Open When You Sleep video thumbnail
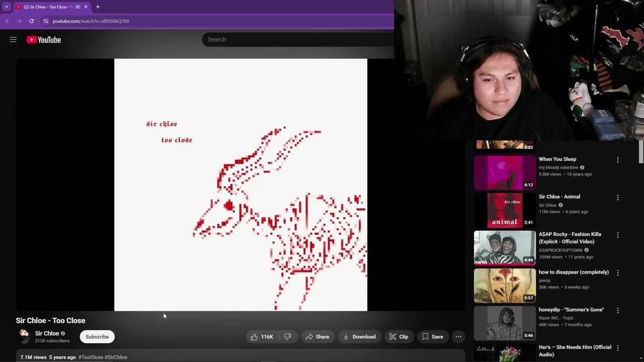The width and height of the screenshot is (644, 362). click(x=505, y=172)
